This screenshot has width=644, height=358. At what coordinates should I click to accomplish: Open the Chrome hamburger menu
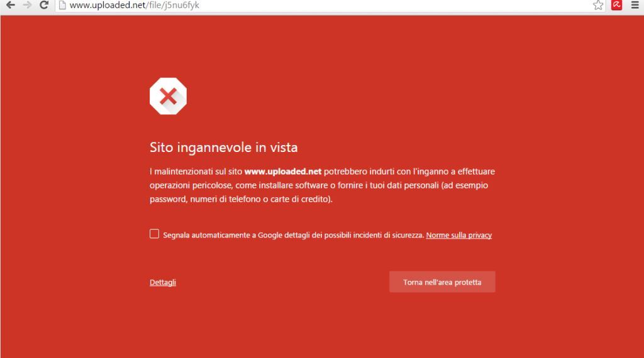pos(635,5)
